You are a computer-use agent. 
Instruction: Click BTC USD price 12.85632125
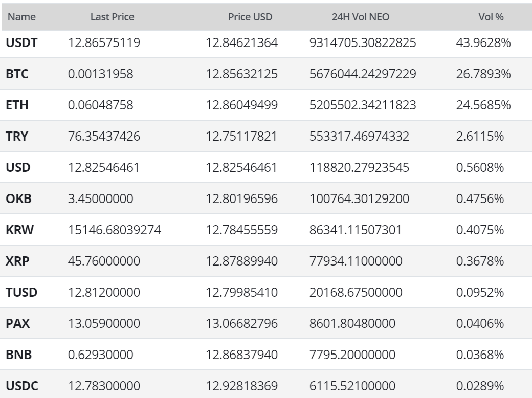242,74
